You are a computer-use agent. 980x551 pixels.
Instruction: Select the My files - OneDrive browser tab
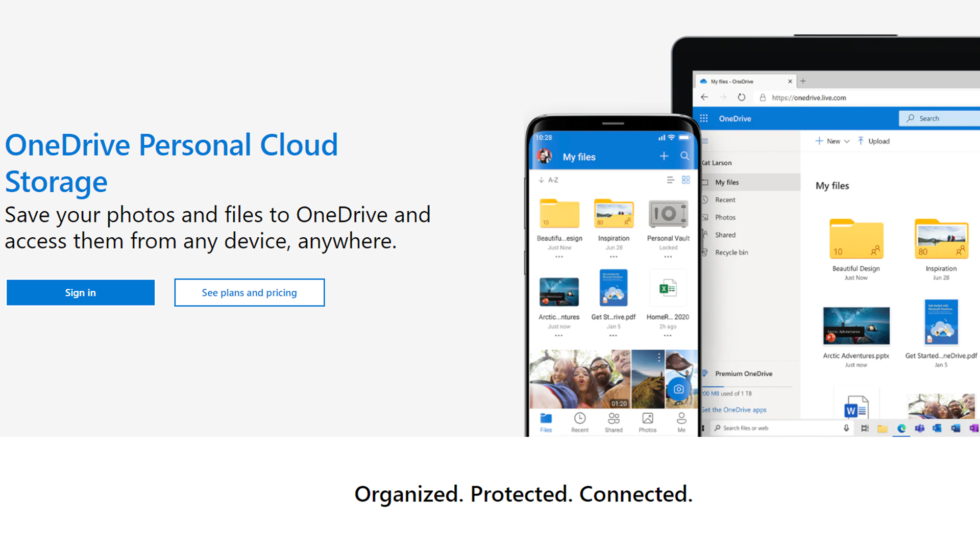(732, 81)
